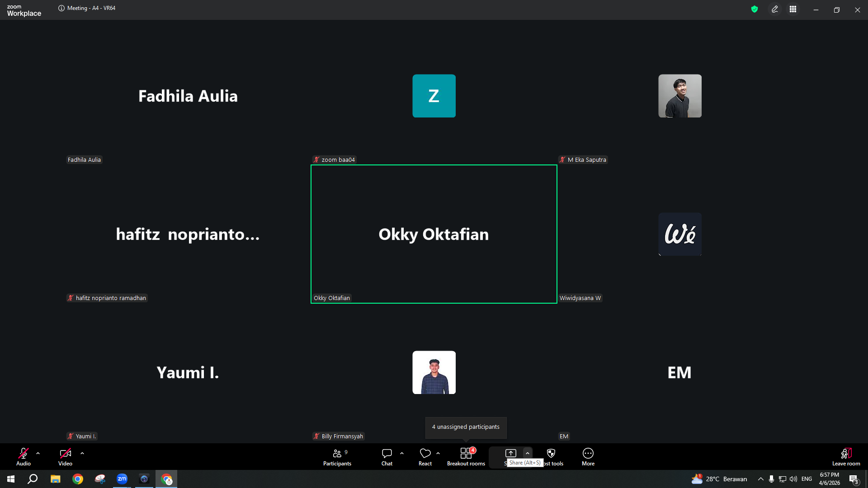Open the Windows Start menu
Viewport: 868px width, 488px height.
11,479
